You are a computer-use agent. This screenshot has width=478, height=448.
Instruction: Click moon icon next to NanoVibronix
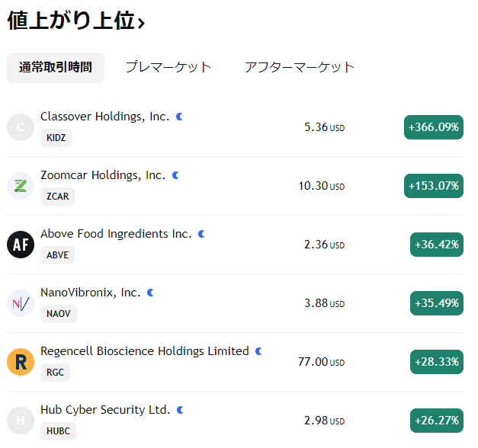(x=151, y=293)
